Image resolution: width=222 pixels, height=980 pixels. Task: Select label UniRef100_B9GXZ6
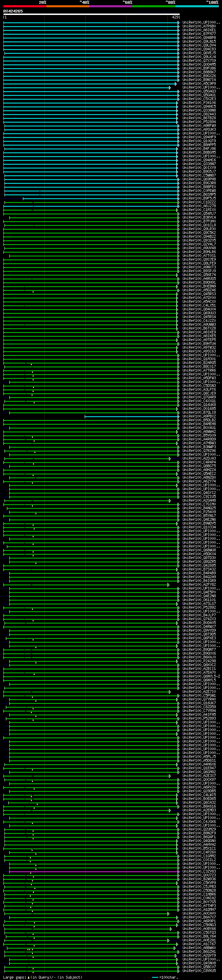pos(199,76)
